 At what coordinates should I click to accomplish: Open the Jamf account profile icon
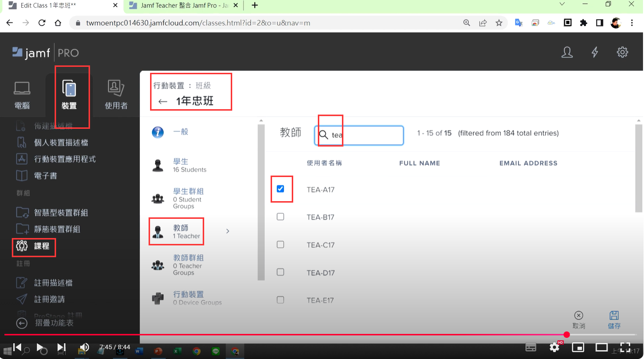pyautogui.click(x=567, y=52)
